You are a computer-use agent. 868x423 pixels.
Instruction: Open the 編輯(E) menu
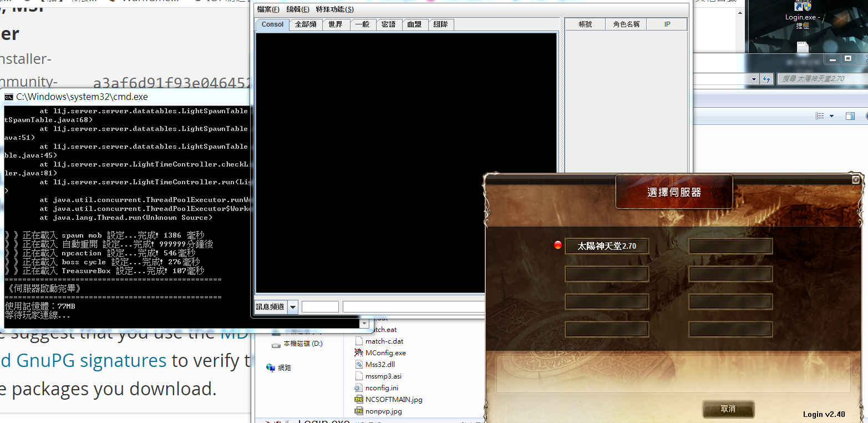298,9
